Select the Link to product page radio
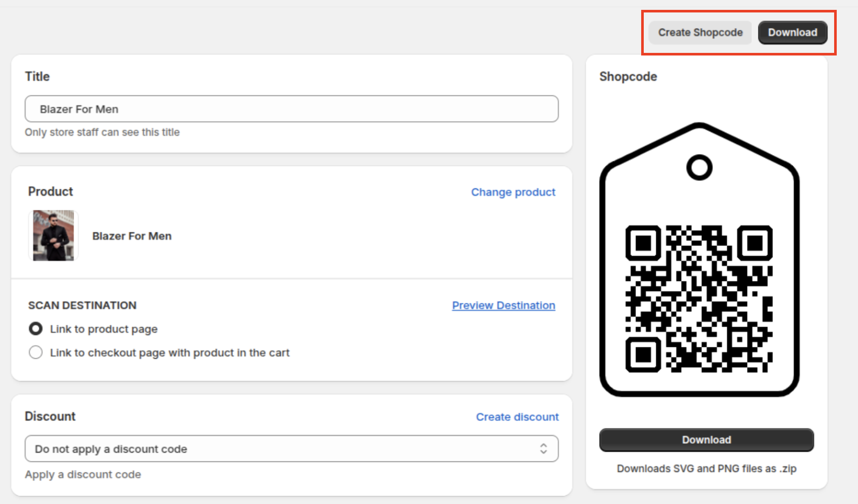This screenshot has width=858, height=504. [36, 329]
